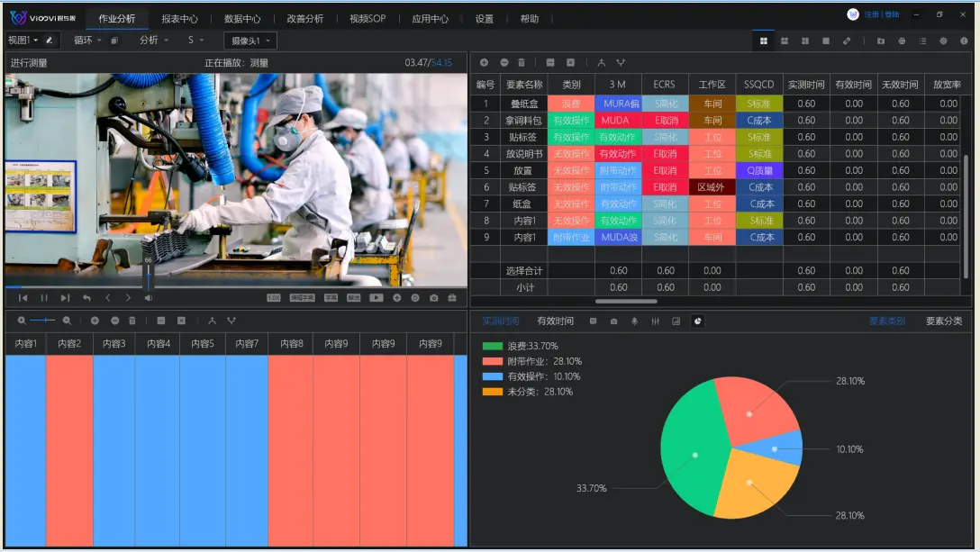Jump to previous segment in video controls
This screenshot has height=552, width=980.
point(23,298)
